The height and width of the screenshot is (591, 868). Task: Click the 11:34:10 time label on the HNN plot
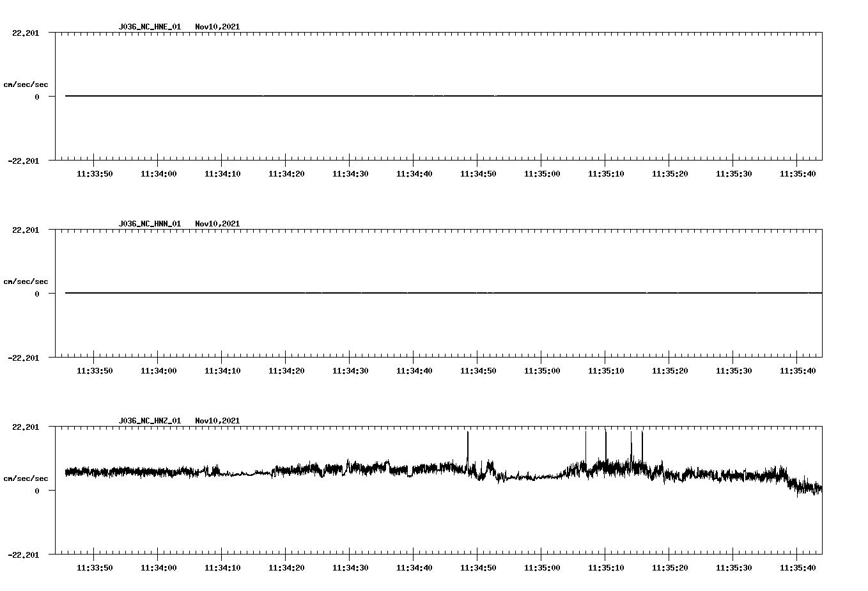click(x=222, y=371)
